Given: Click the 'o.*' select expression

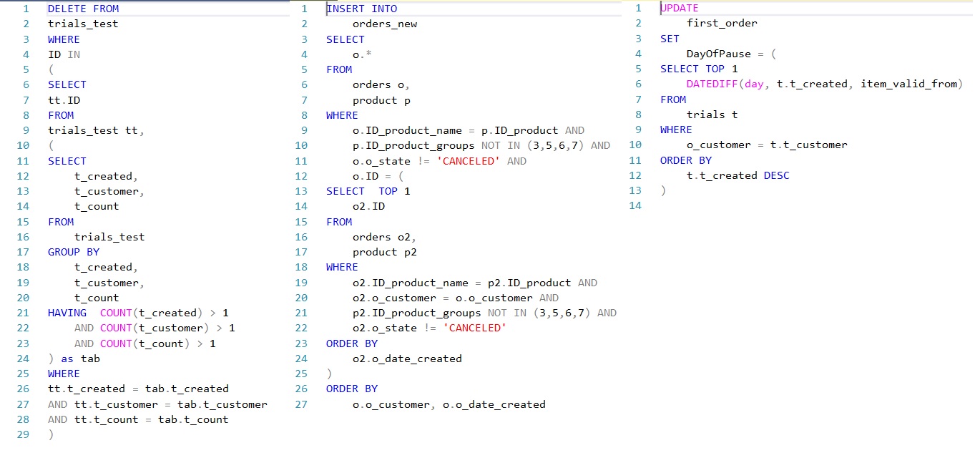Looking at the screenshot, I should pyautogui.click(x=362, y=54).
